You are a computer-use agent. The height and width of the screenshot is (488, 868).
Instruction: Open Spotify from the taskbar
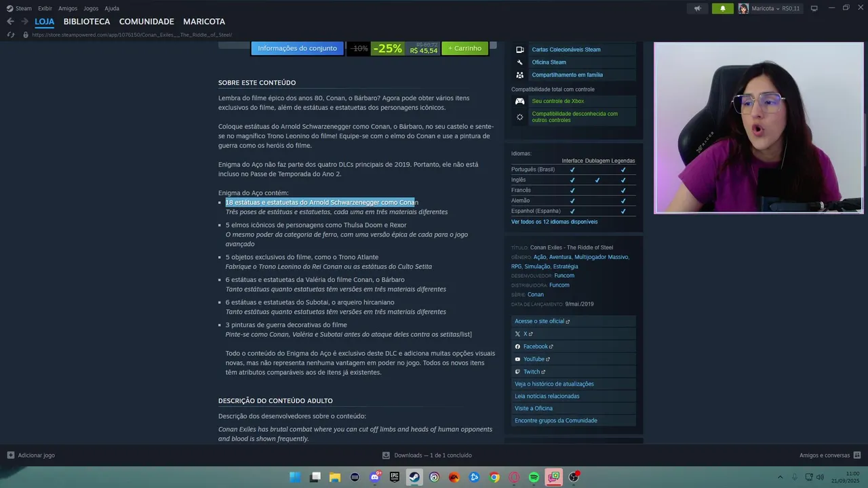click(x=534, y=477)
